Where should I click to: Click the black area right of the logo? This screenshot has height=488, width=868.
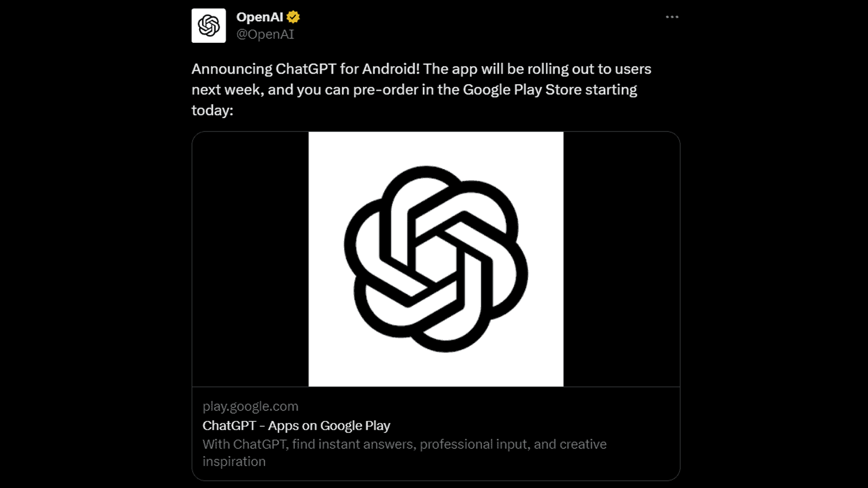tap(621, 259)
